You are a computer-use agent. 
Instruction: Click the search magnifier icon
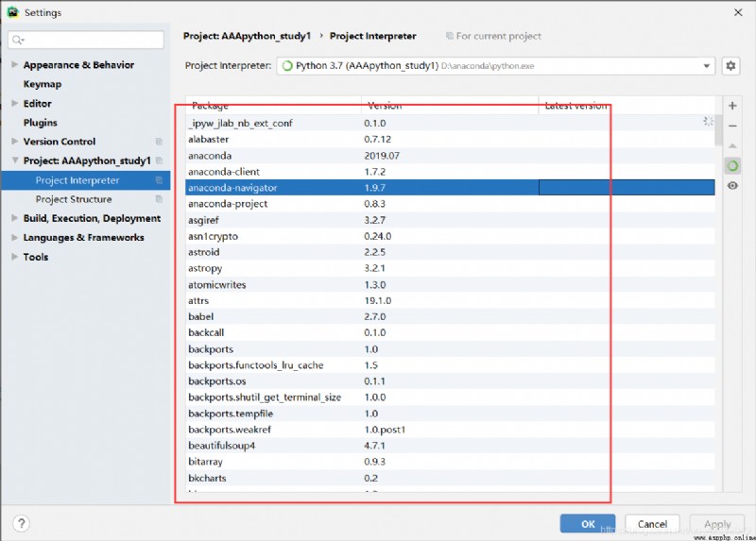(x=18, y=40)
